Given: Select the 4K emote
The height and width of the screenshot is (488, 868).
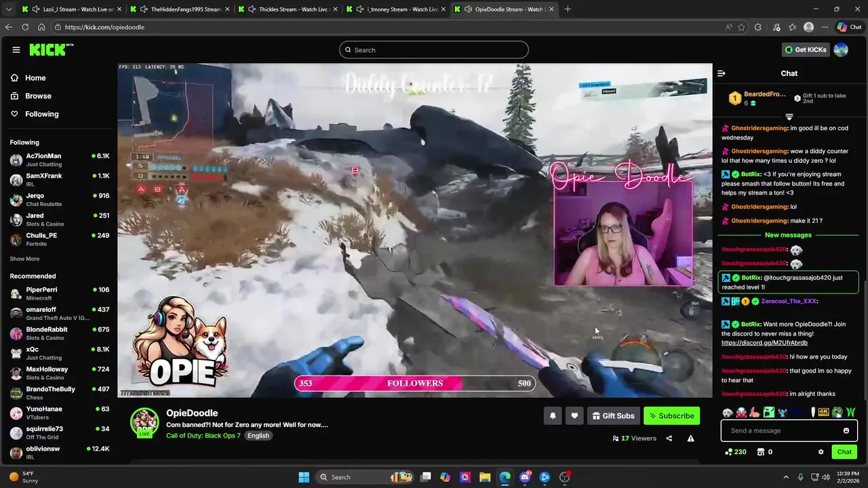Looking at the screenshot, I should point(823,412).
